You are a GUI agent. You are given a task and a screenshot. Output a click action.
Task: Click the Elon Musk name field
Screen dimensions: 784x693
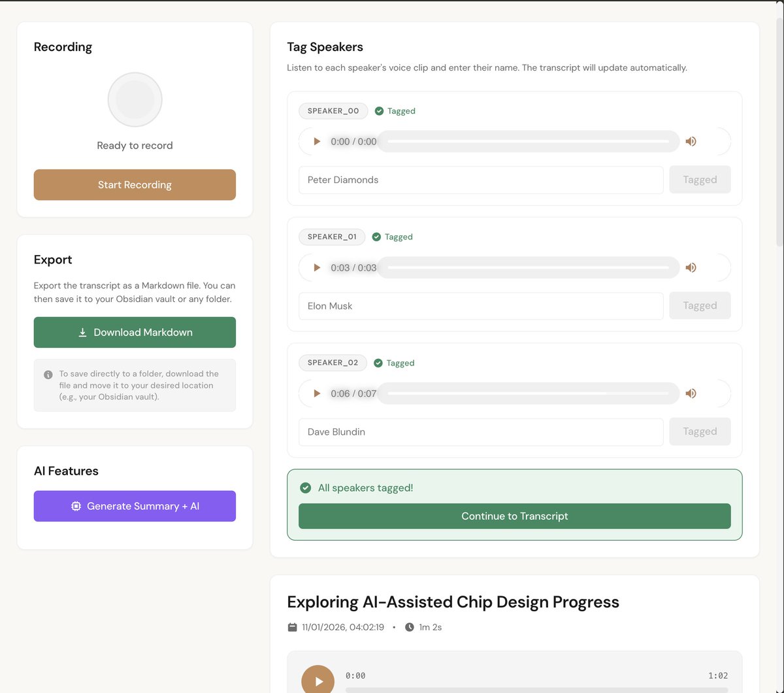481,306
